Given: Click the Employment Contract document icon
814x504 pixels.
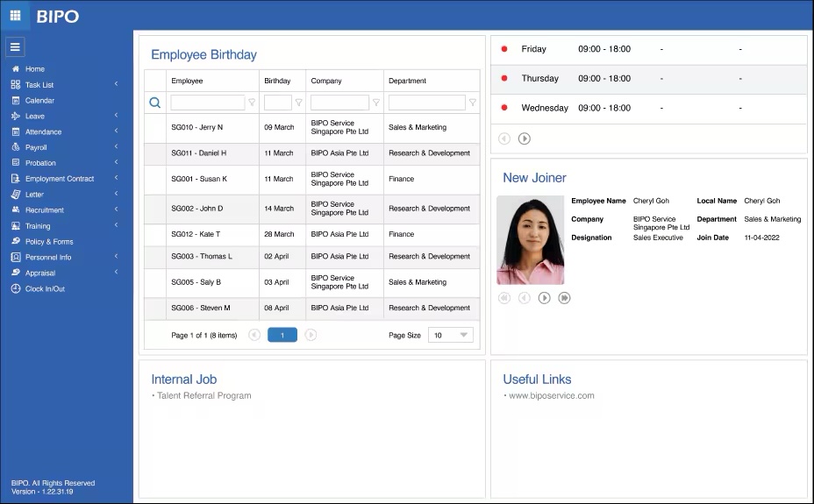Looking at the screenshot, I should [x=16, y=178].
